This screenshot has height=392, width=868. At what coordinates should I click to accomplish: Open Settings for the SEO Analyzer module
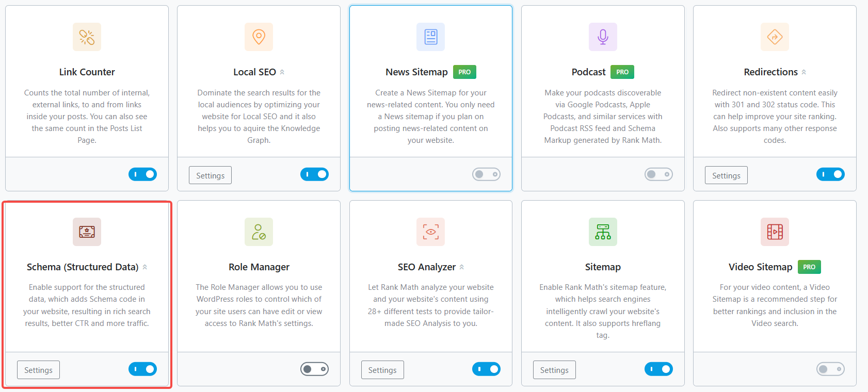(x=382, y=370)
